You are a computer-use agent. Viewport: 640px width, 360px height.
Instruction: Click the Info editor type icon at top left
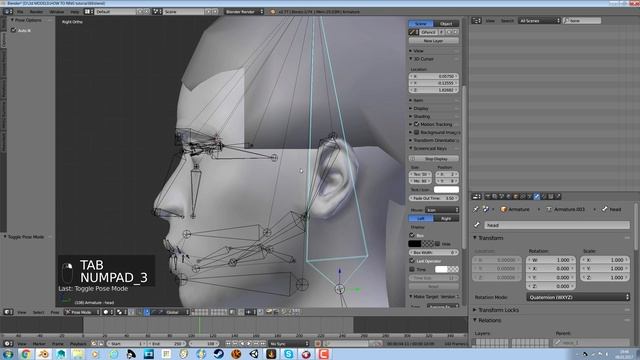tap(8, 12)
